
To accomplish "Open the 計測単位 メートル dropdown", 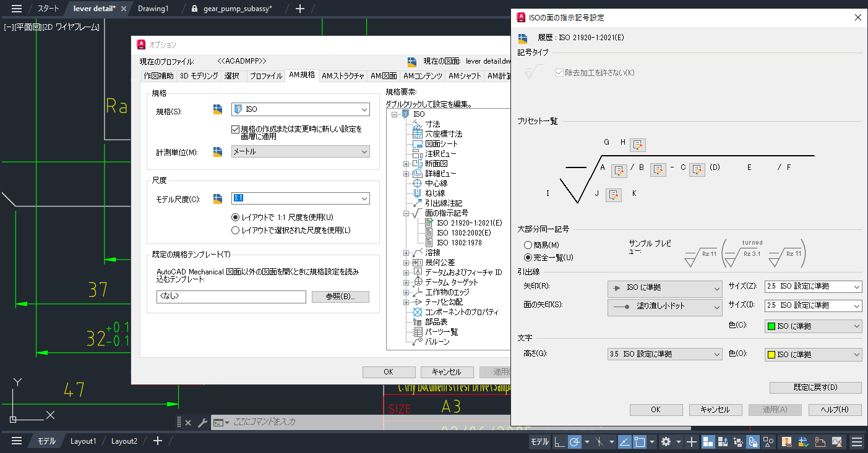I will click(x=300, y=151).
